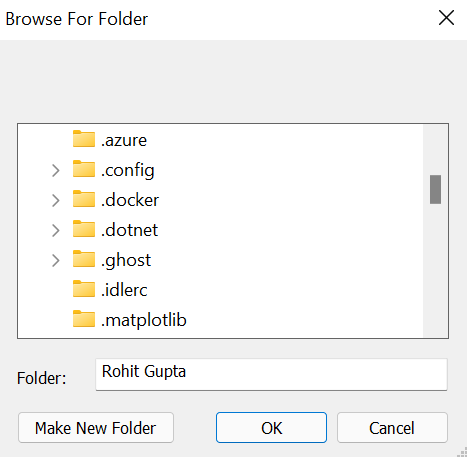The image size is (467, 457).
Task: Expand the .dotnet folder chevron
Action: pos(56,231)
